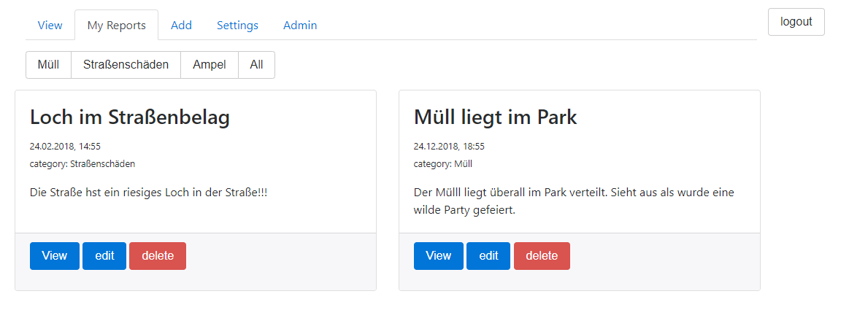The height and width of the screenshot is (310, 868).
Task: Go to the Add tab
Action: [x=181, y=26]
